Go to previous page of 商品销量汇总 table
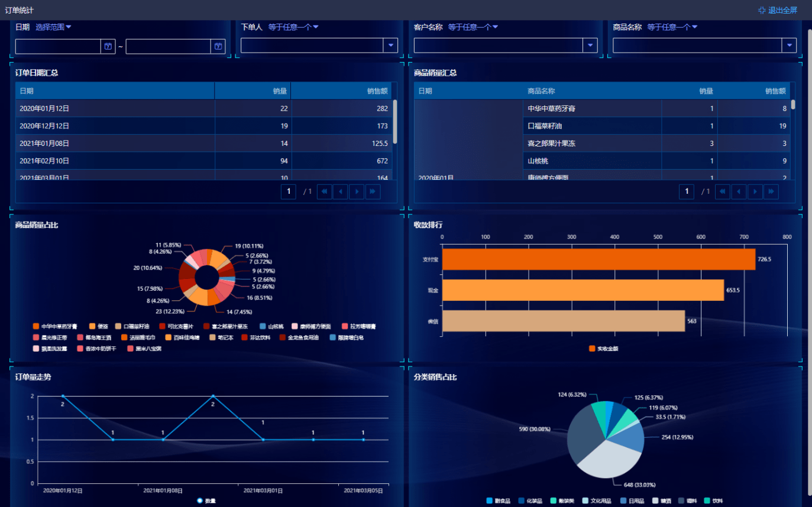This screenshot has height=507, width=812. (739, 191)
